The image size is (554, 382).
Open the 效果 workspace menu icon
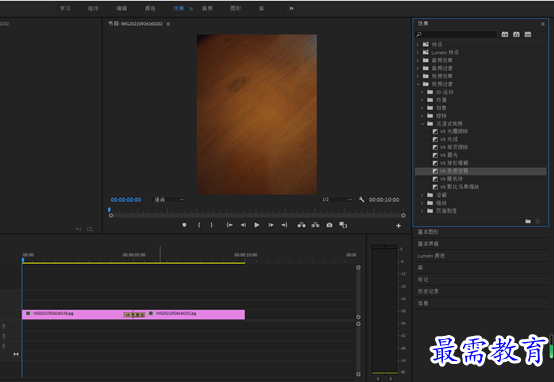coord(191,9)
